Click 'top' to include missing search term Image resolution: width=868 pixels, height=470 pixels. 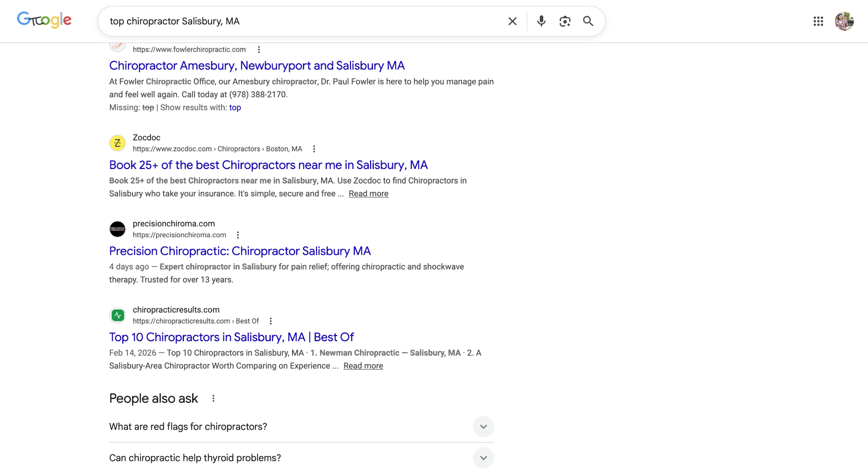(x=235, y=108)
